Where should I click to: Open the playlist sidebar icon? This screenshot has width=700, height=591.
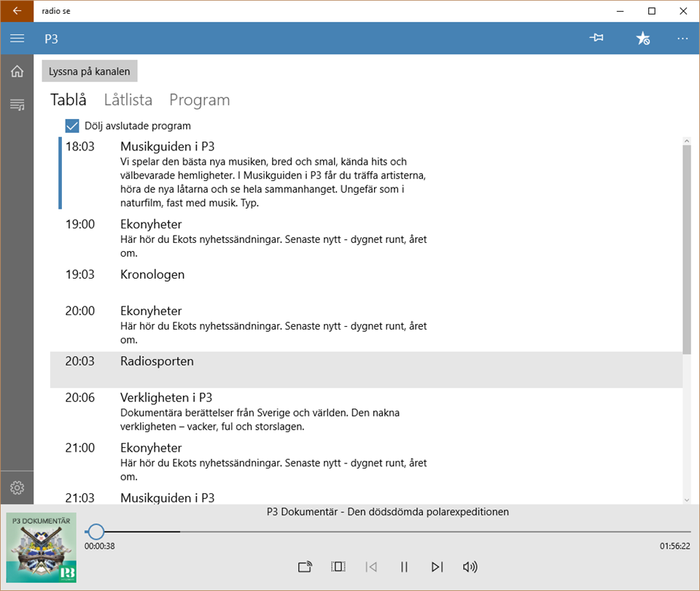pos(17,105)
